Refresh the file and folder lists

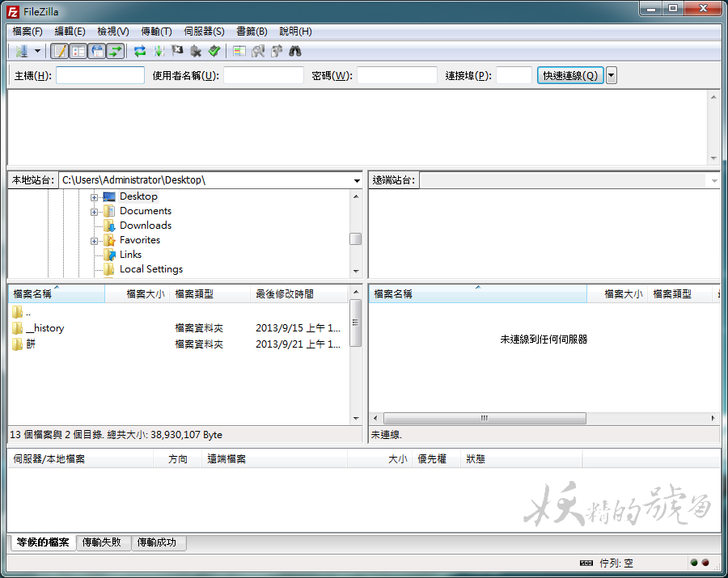pyautogui.click(x=140, y=51)
